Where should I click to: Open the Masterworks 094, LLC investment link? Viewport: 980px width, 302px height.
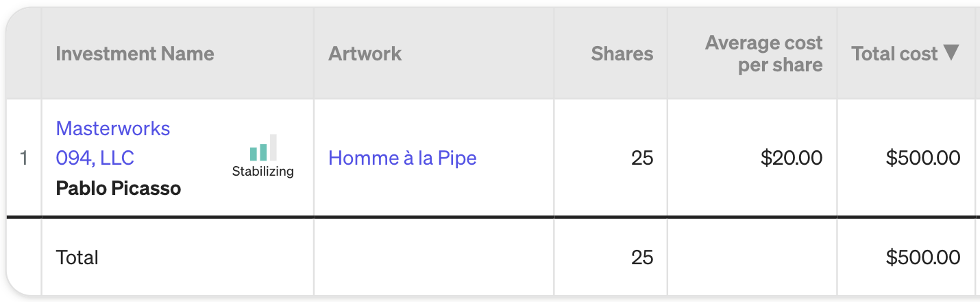point(112,143)
